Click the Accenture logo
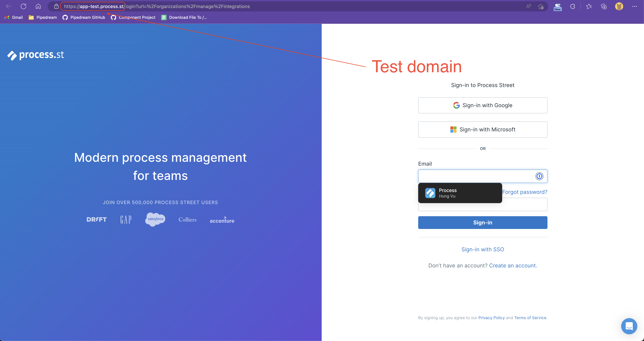The height and width of the screenshot is (341, 644). pyautogui.click(x=222, y=220)
